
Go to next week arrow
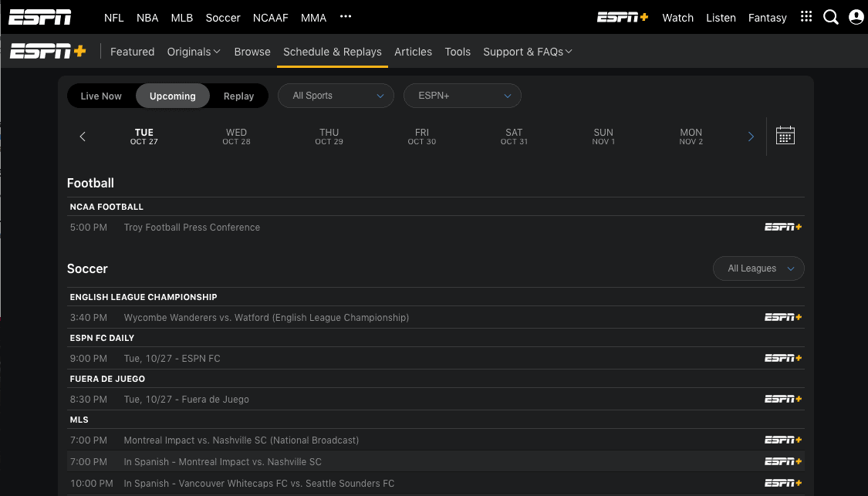pos(751,137)
